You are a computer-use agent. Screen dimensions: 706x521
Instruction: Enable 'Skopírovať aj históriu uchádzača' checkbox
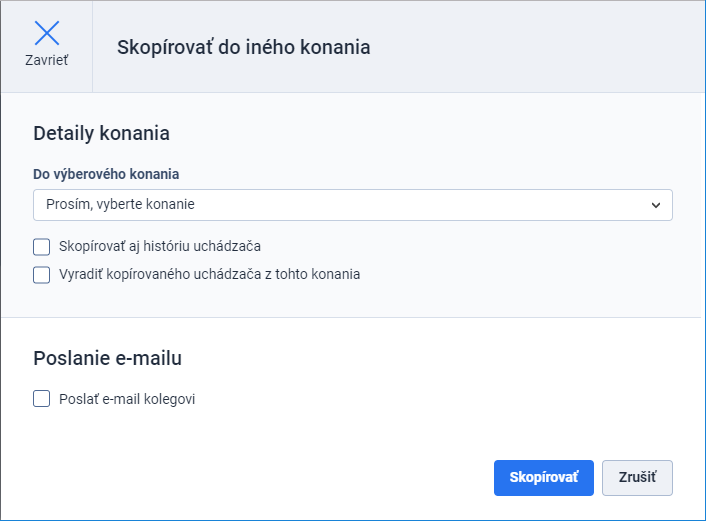[41, 247]
